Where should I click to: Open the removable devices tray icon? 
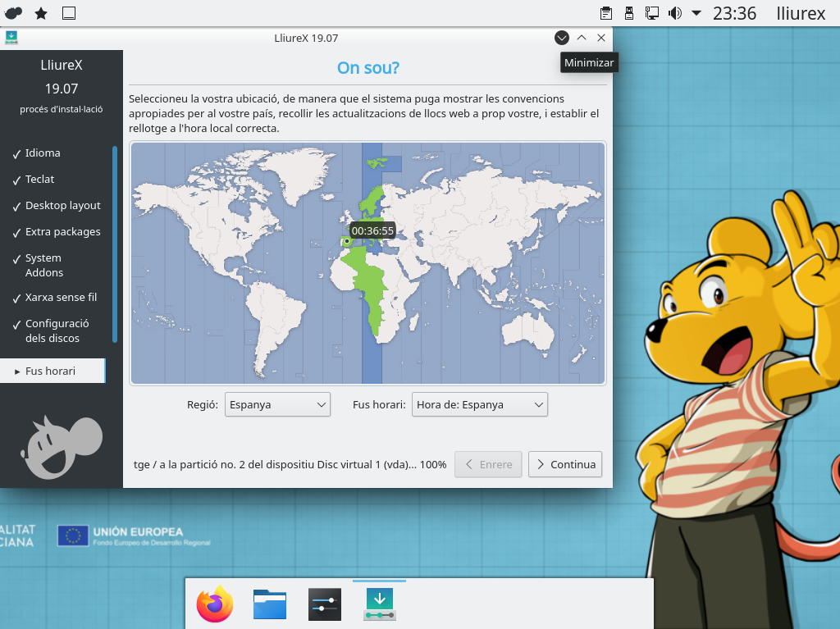point(629,13)
